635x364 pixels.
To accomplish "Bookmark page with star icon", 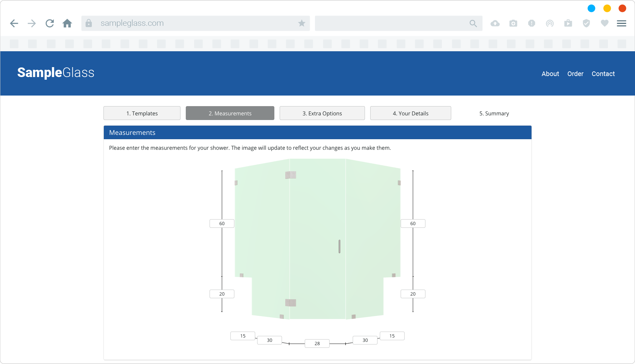I will [301, 23].
